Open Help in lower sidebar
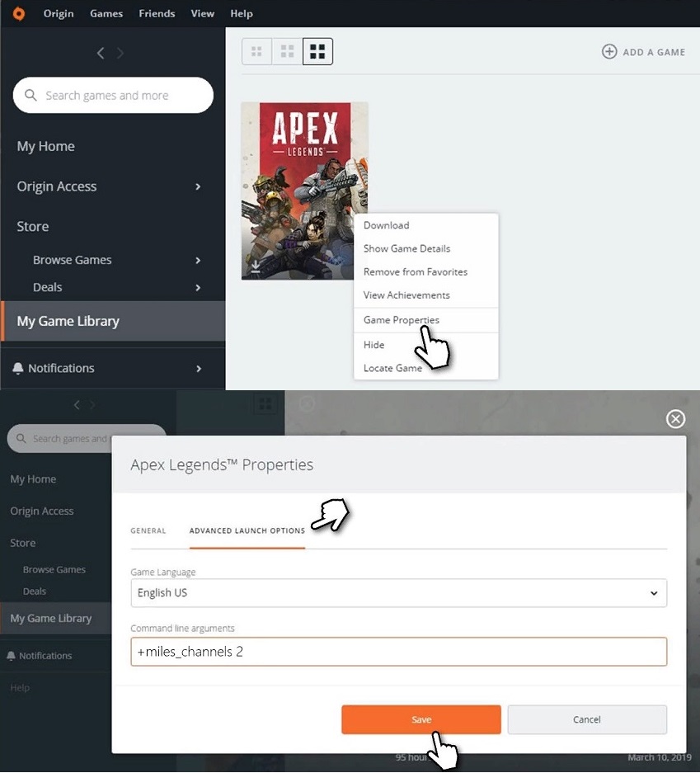 (20, 687)
